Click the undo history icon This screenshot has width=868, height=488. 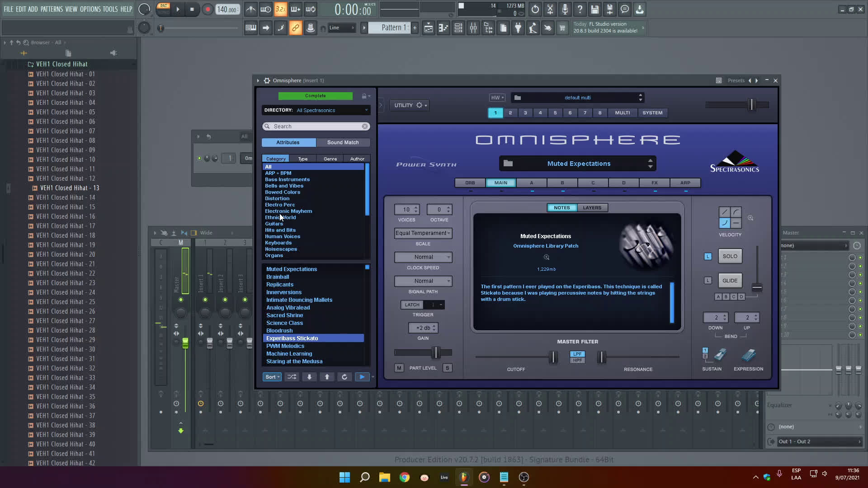click(x=535, y=9)
